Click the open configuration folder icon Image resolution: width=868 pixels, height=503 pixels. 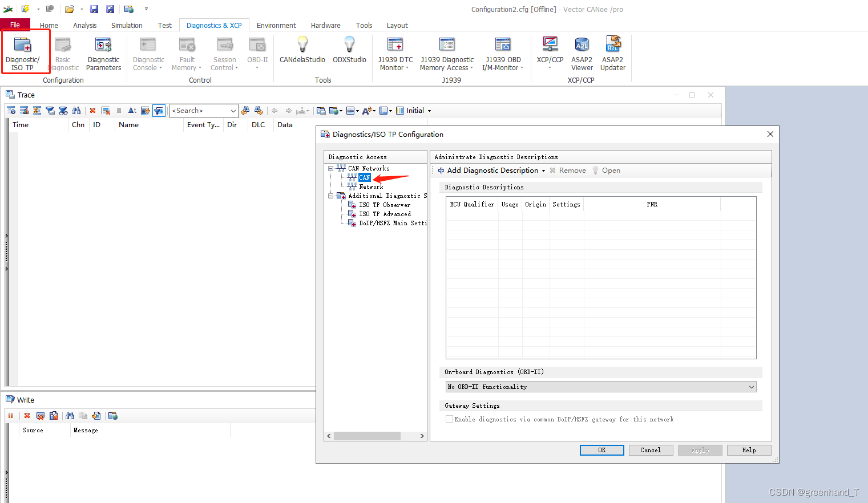point(70,9)
